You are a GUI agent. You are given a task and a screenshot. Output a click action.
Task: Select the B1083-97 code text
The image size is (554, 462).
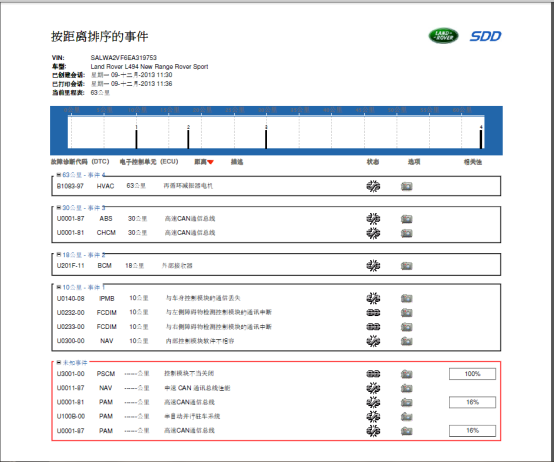(70, 186)
